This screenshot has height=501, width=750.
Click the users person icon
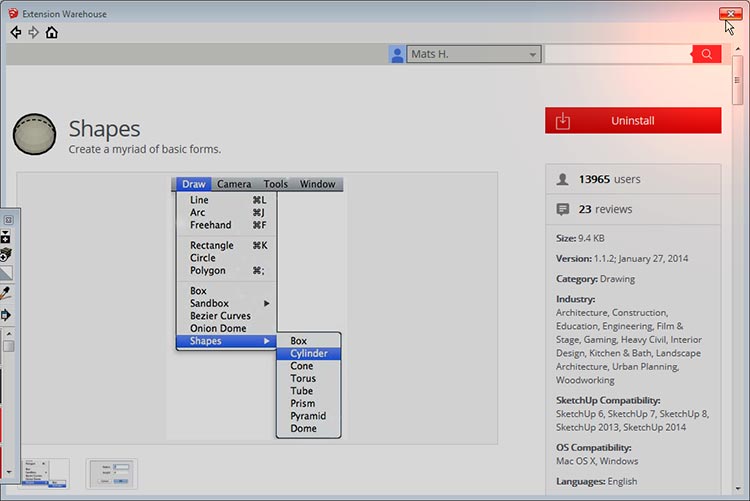(x=563, y=179)
